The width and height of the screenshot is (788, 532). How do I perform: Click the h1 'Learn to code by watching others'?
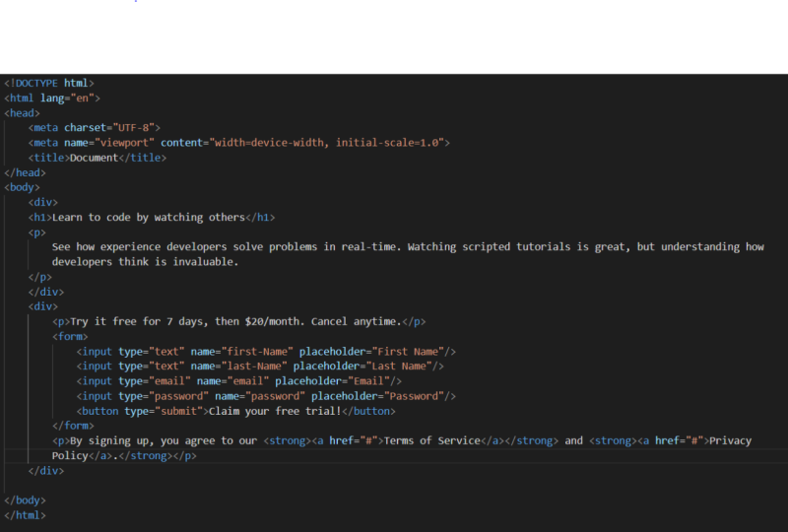point(152,217)
